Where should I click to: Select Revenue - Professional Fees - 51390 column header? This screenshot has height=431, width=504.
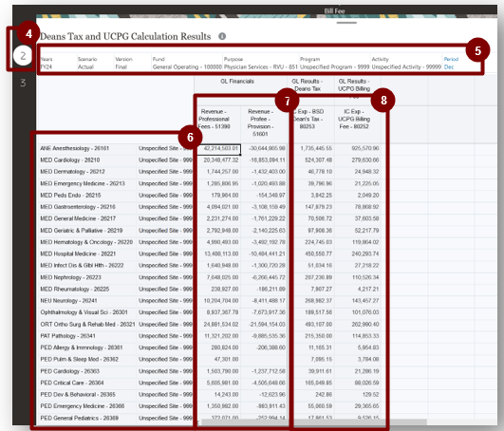(215, 119)
